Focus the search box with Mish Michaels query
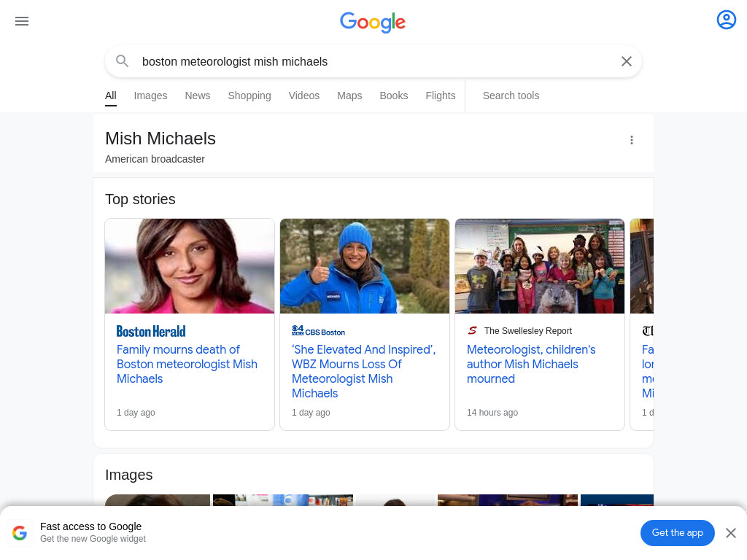747x560 pixels. (373, 61)
